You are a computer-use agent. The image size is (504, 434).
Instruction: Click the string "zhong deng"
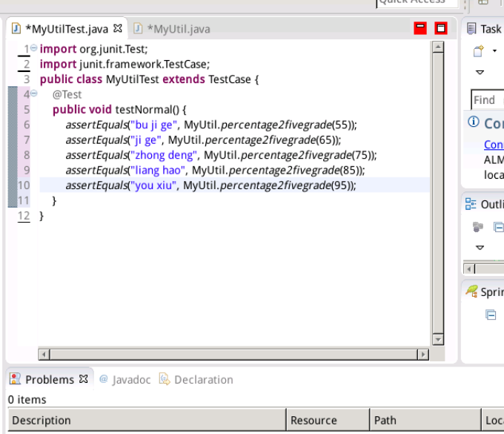tap(164, 155)
